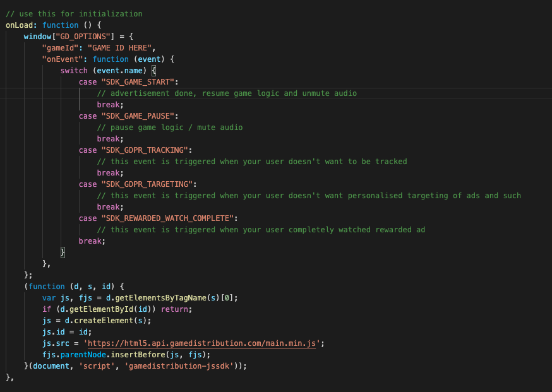The width and height of the screenshot is (552, 392).
Task: Select the onLoad function keyword
Action: pyautogui.click(x=19, y=25)
